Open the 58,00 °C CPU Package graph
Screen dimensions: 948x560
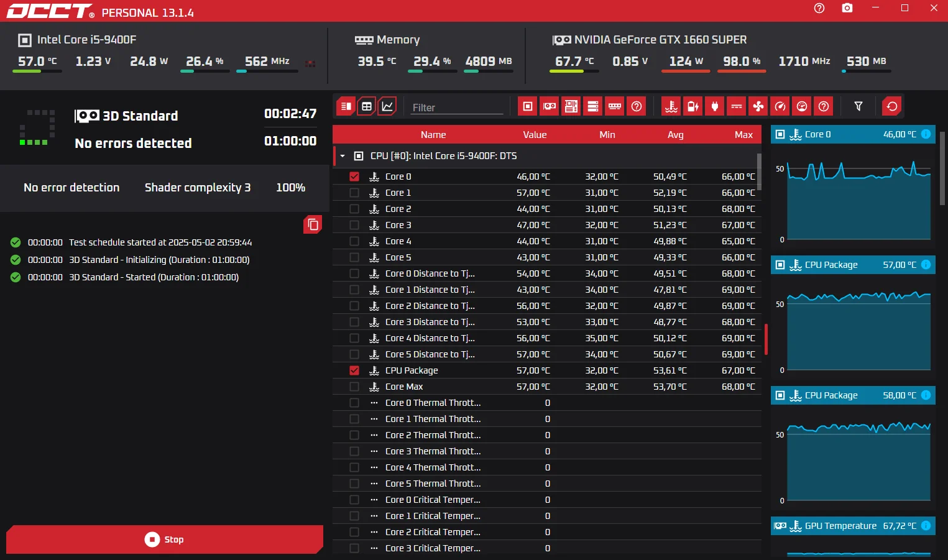click(853, 448)
